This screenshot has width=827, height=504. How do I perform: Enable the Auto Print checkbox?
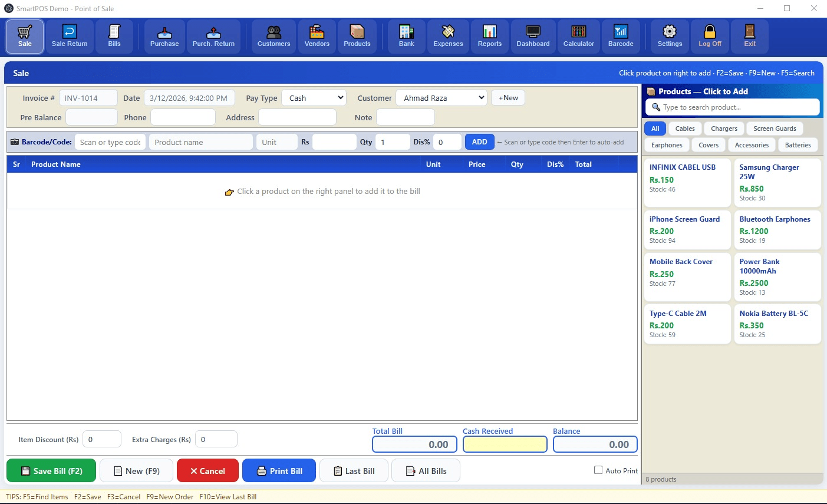click(599, 470)
